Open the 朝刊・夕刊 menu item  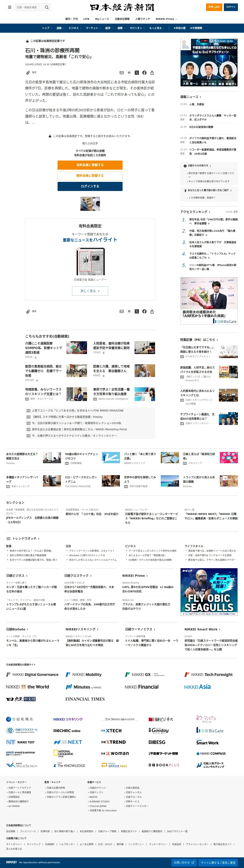(71, 19)
